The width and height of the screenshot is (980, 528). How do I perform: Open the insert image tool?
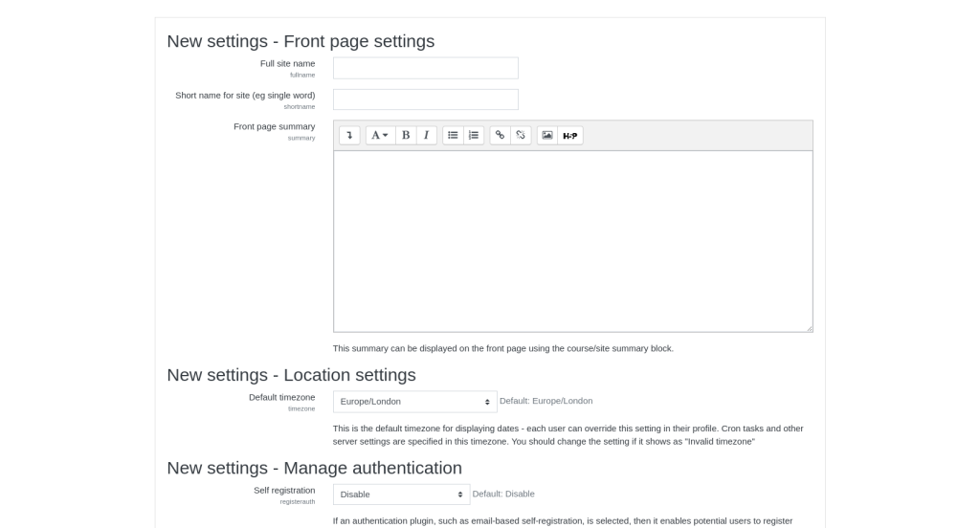(547, 136)
